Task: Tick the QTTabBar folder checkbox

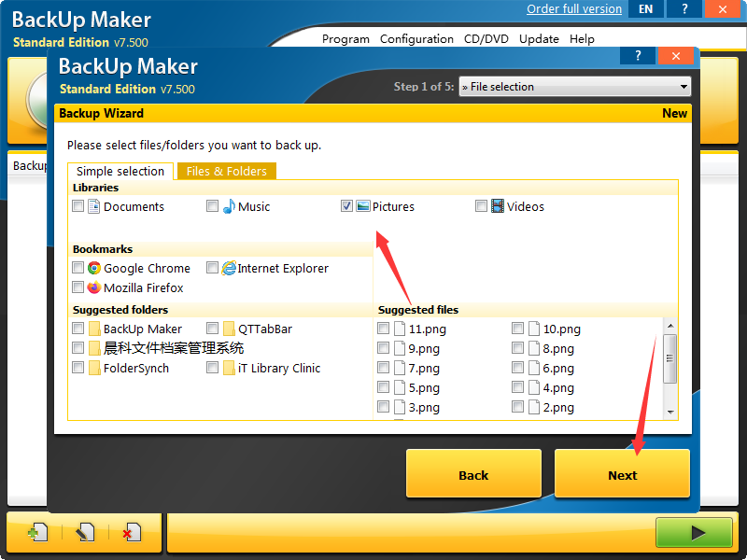Action: click(213, 329)
